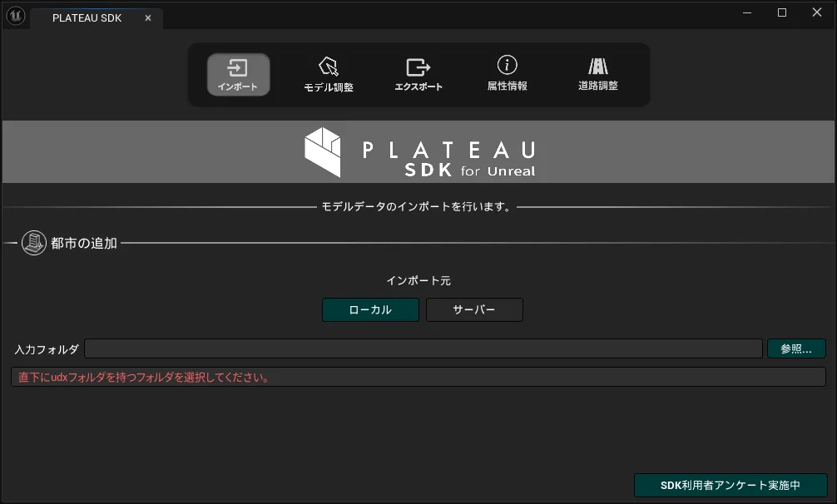This screenshot has height=504, width=837.
Task: Open the 属性情報 attribute info icon
Action: (508, 75)
